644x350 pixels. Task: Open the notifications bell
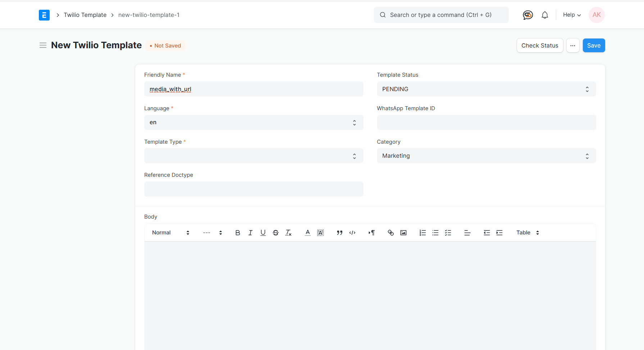[x=545, y=15]
